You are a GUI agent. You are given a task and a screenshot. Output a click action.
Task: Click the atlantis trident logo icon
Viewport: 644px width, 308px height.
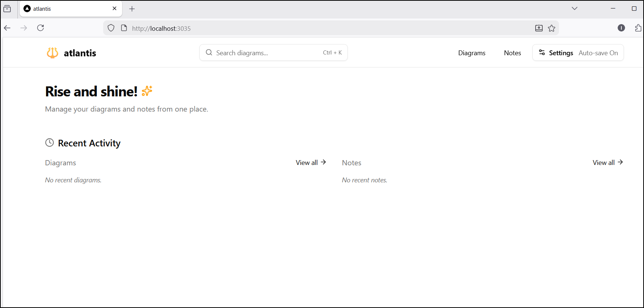pos(52,53)
